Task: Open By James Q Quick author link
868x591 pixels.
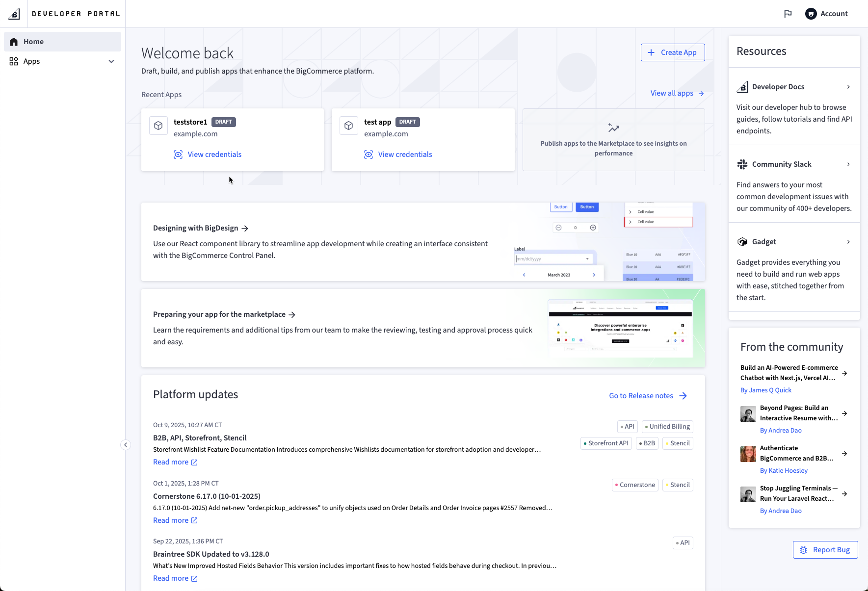Action: click(x=765, y=390)
